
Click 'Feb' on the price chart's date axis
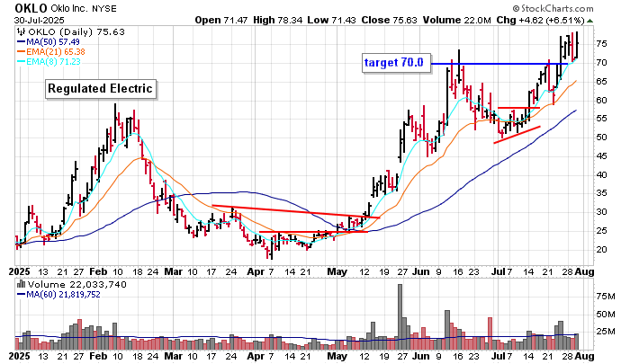[98, 271]
